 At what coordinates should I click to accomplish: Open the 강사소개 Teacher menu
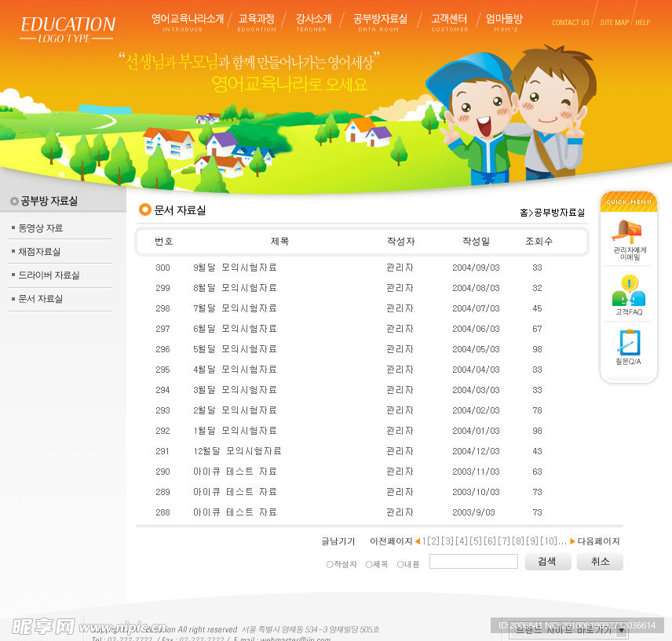click(313, 23)
